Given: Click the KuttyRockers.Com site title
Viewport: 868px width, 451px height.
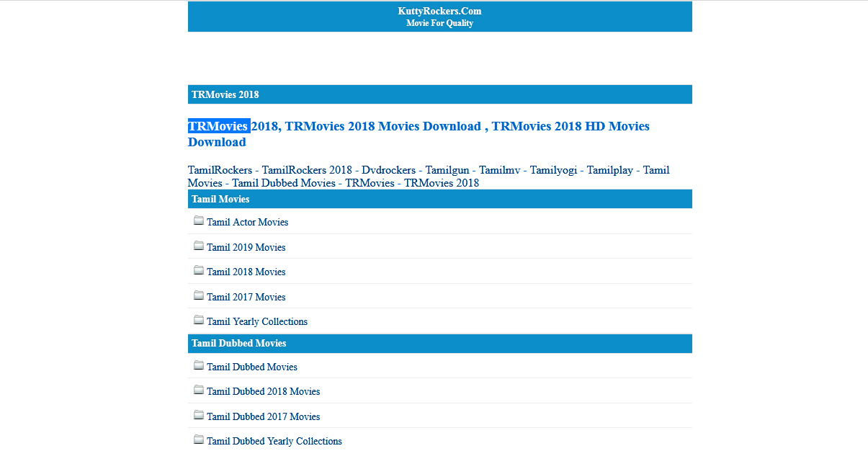Looking at the screenshot, I should point(439,11).
